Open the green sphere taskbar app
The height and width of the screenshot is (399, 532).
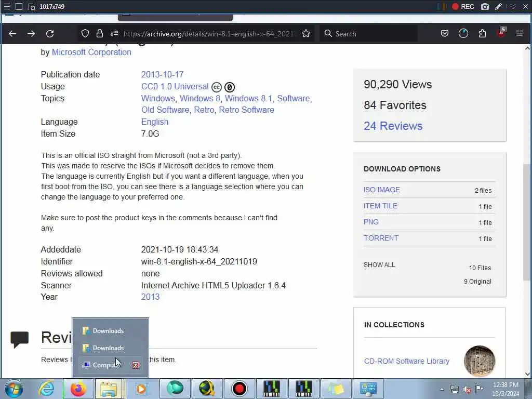(175, 389)
